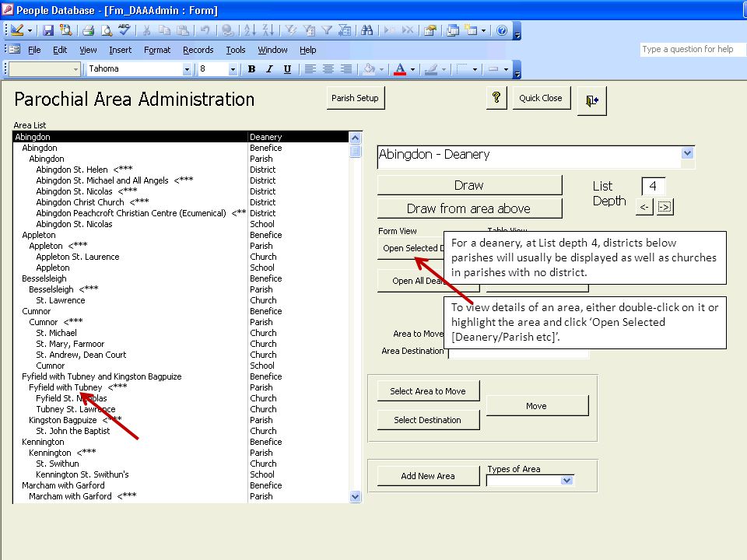Toggle Align Left text alignment

point(310,69)
